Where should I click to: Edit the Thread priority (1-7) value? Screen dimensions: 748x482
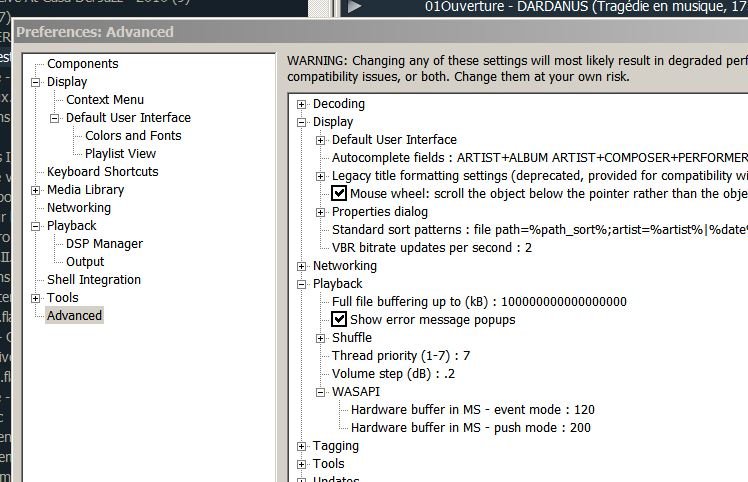coord(401,356)
